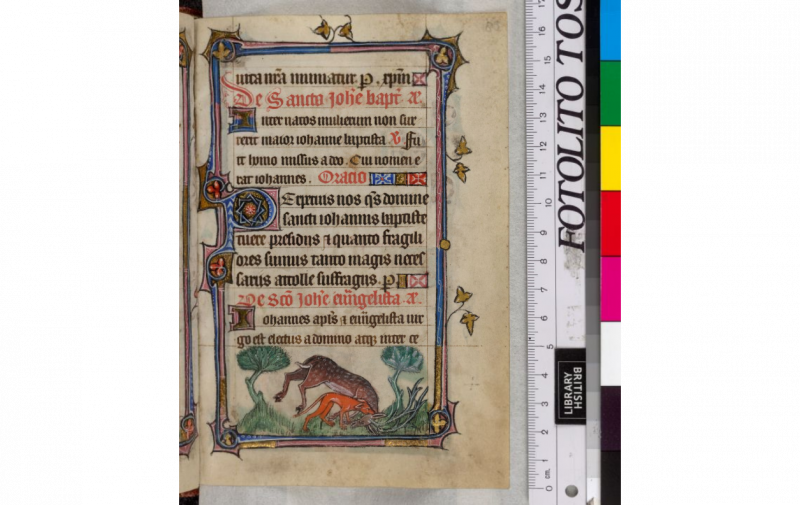Image resolution: width=800 pixels, height=505 pixels.
Task: Click the ivy leaves in right upper margin
Action: [x=461, y=158]
